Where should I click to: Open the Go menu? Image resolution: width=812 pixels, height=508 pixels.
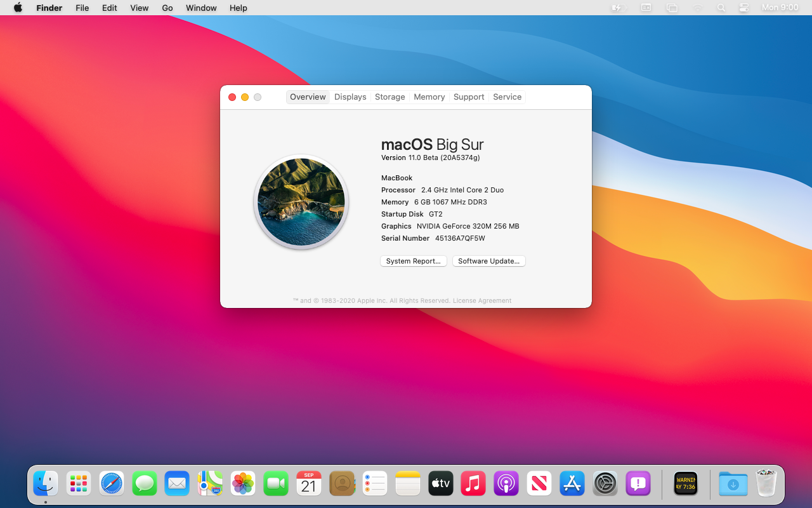pyautogui.click(x=167, y=8)
